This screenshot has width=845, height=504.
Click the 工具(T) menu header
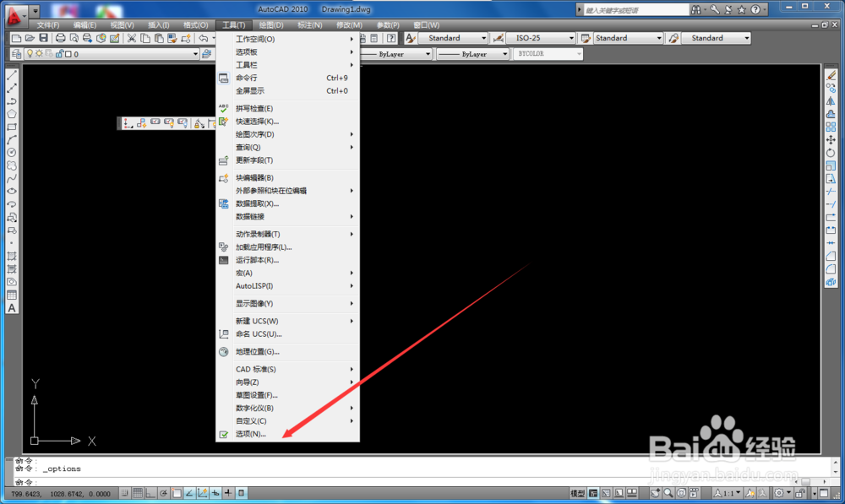pos(233,25)
